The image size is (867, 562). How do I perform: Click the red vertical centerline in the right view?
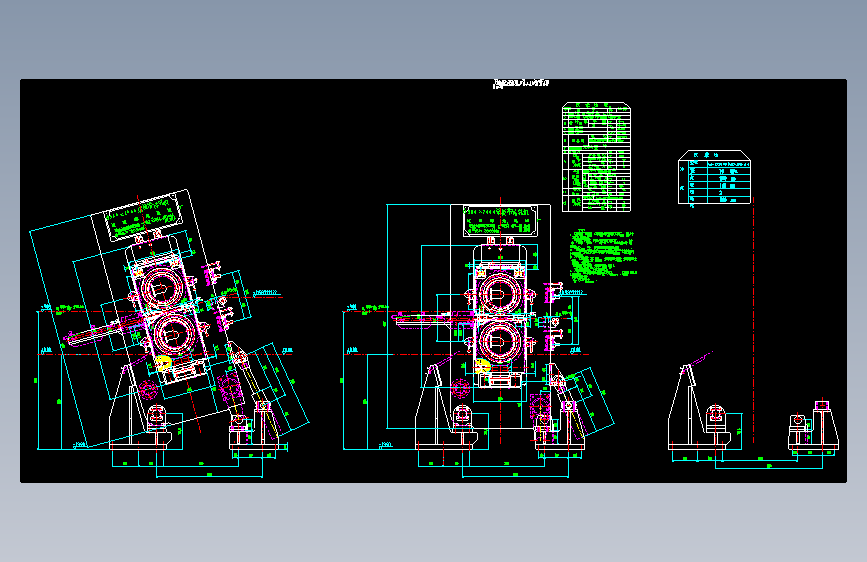(753, 320)
